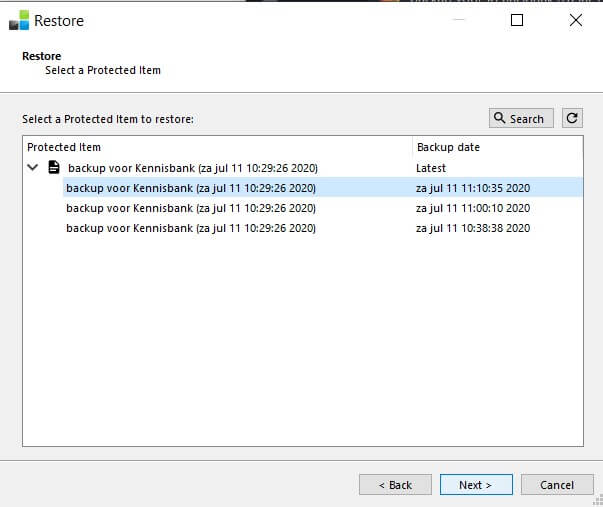Select the parent Latest backup row

pos(303,168)
